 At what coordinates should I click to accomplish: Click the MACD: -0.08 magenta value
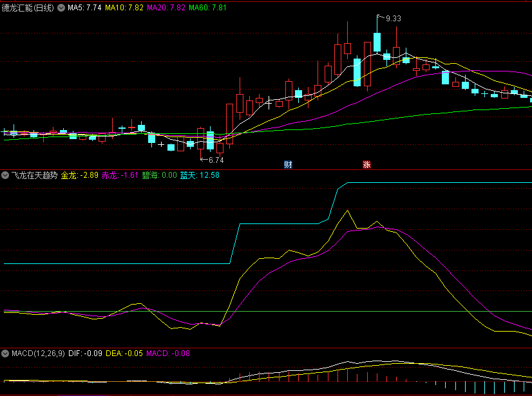tap(168, 354)
